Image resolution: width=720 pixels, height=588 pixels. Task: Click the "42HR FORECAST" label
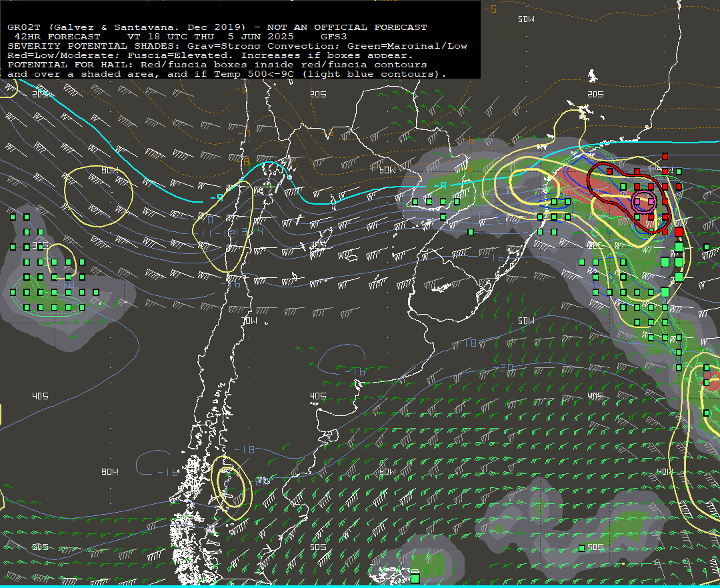tap(57, 36)
